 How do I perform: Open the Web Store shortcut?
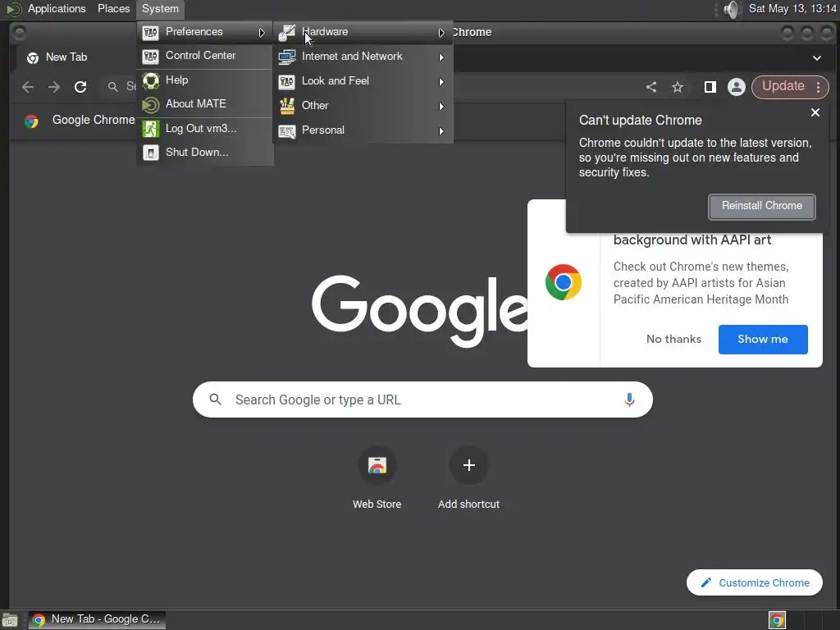(x=377, y=477)
